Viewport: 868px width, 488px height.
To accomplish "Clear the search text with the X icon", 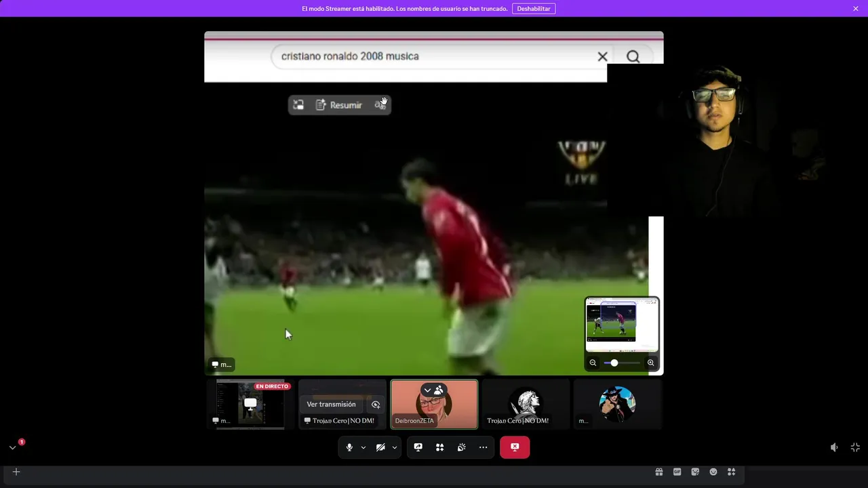I will pyautogui.click(x=602, y=57).
